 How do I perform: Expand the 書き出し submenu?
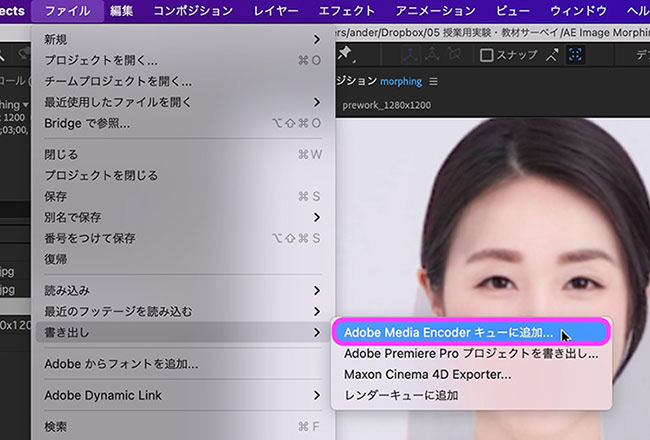(183, 332)
